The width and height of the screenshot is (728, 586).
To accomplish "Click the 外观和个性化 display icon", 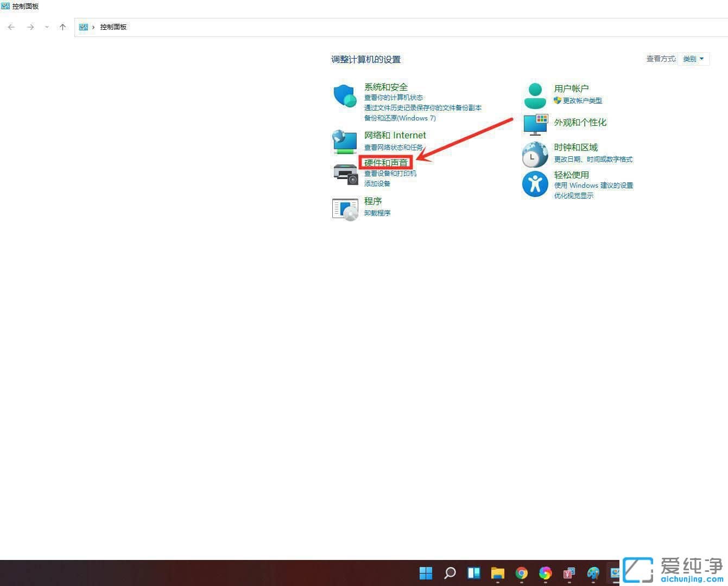I will (x=535, y=124).
